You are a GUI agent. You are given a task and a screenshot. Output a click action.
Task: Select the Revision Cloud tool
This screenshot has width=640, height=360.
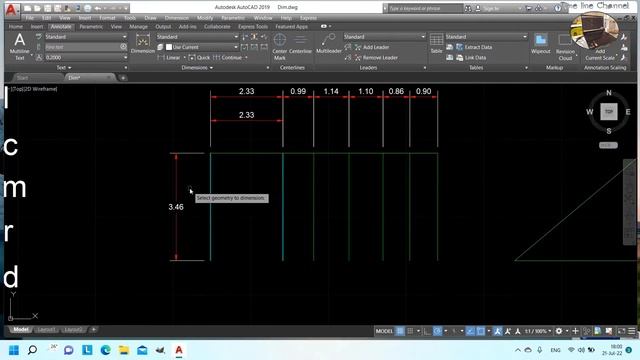pos(565,47)
